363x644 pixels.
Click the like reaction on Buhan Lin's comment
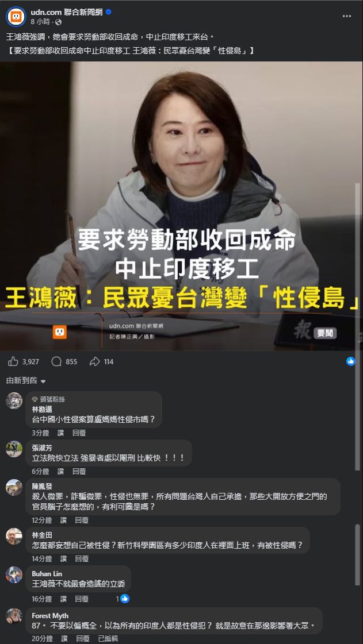pyautogui.click(x=125, y=599)
